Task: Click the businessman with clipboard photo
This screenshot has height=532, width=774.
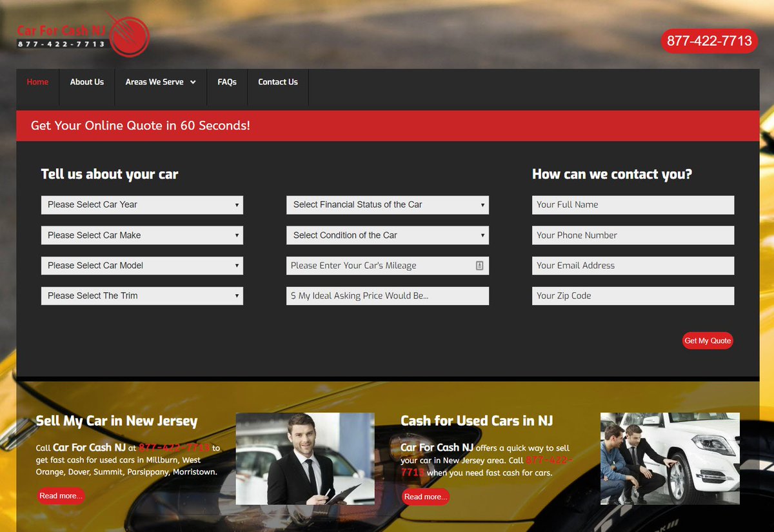Action: [x=305, y=458]
